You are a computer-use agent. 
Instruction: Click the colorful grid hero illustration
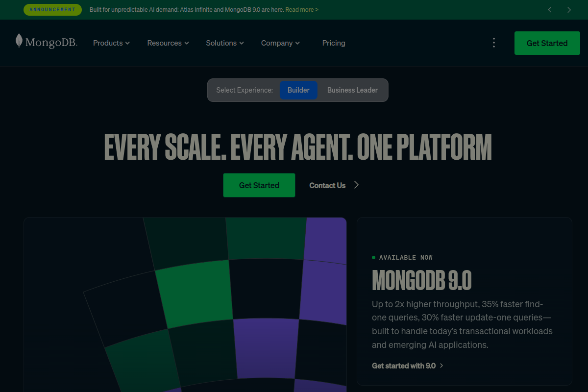tap(185, 305)
